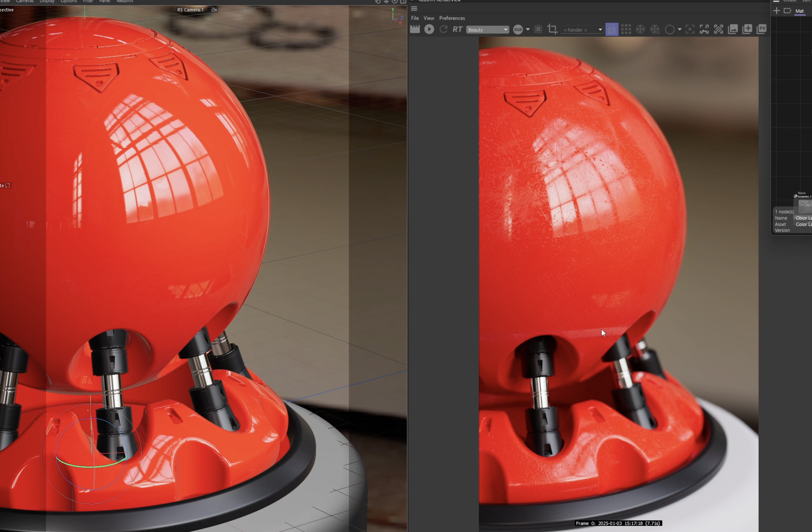
Task: Open the viewport Filter menu
Action: 88,1
